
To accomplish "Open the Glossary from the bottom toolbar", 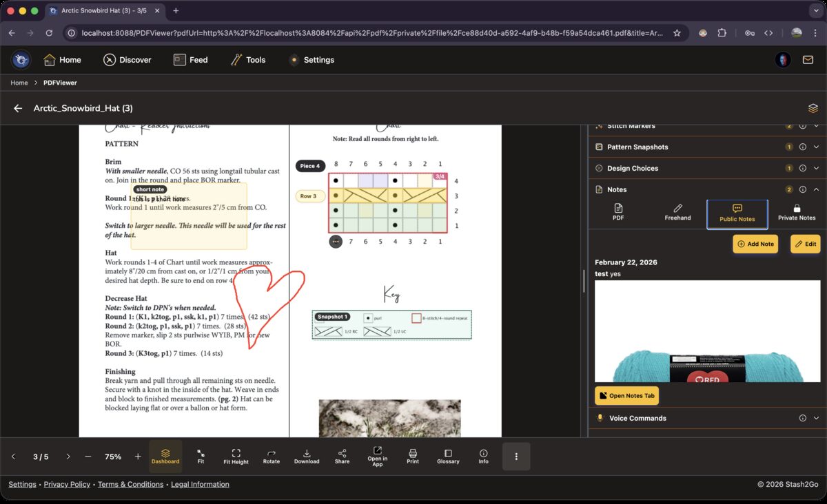I will (x=448, y=456).
